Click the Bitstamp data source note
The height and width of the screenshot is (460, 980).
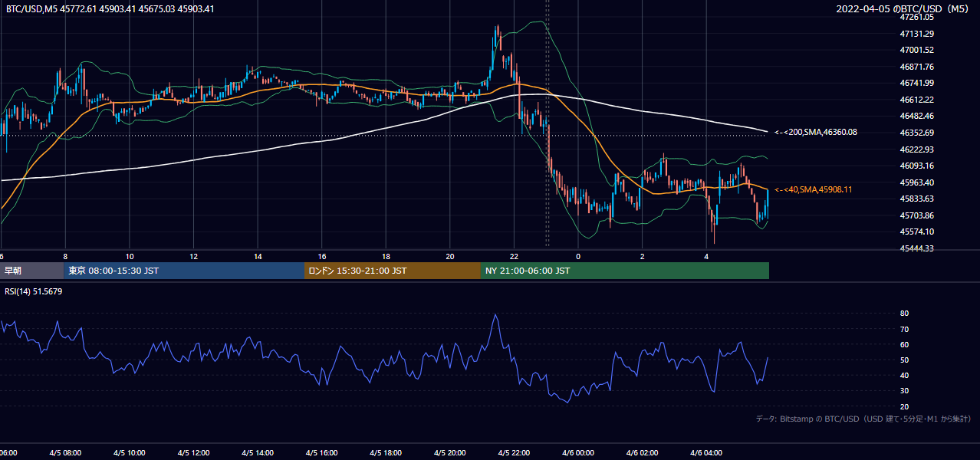tap(864, 419)
